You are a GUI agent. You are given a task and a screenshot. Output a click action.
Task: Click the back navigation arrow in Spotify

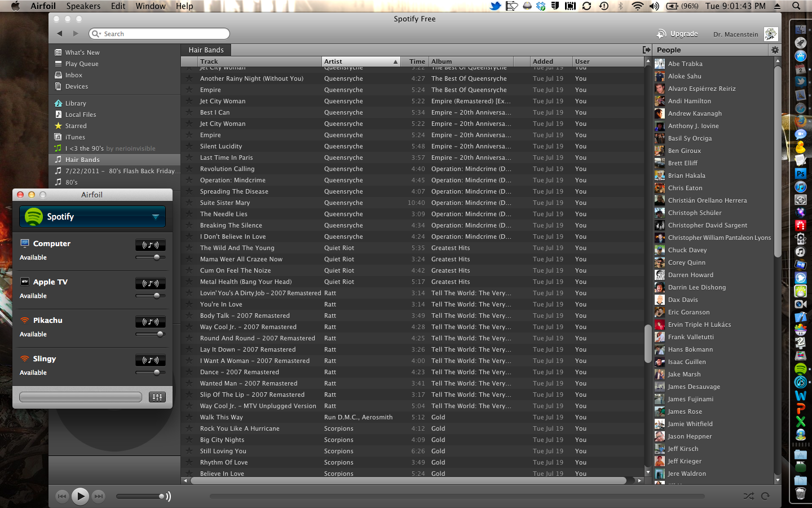[60, 34]
